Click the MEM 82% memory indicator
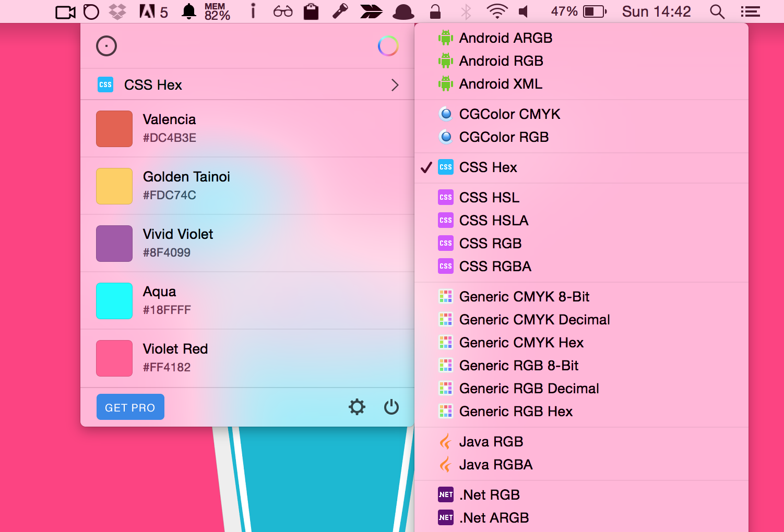Image resolution: width=784 pixels, height=532 pixels. pos(217,11)
